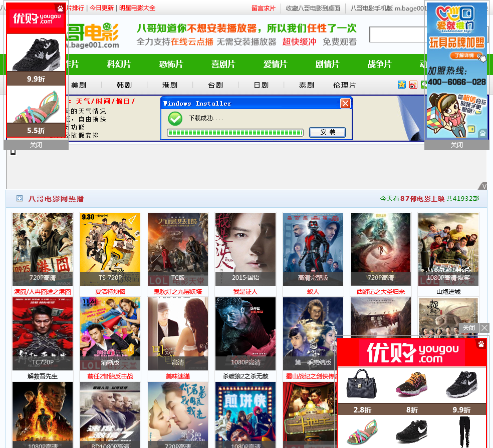Click the 港囧/人再囧途之港囧 title link
This screenshot has height=448, width=493.
pos(43,291)
